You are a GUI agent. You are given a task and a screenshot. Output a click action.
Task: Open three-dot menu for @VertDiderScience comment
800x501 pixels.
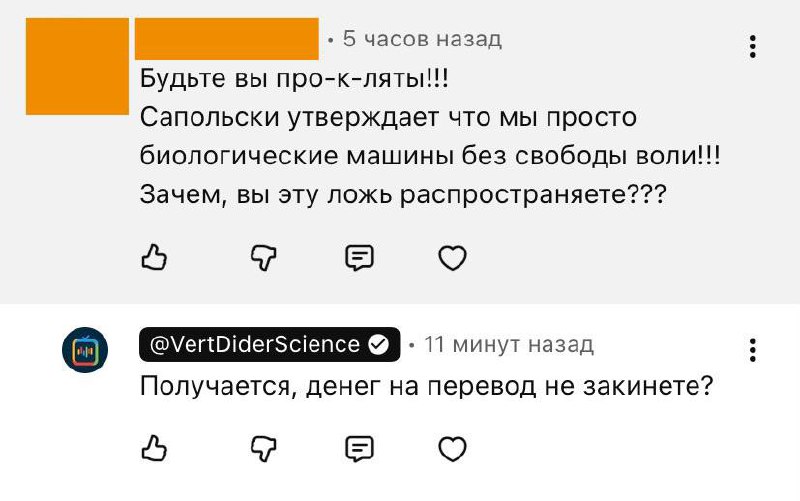(753, 350)
